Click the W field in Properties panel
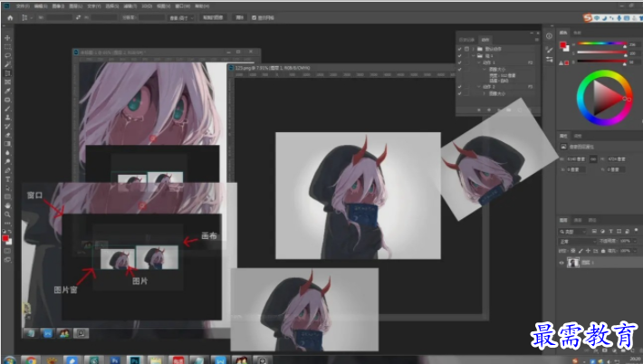 [x=577, y=159]
